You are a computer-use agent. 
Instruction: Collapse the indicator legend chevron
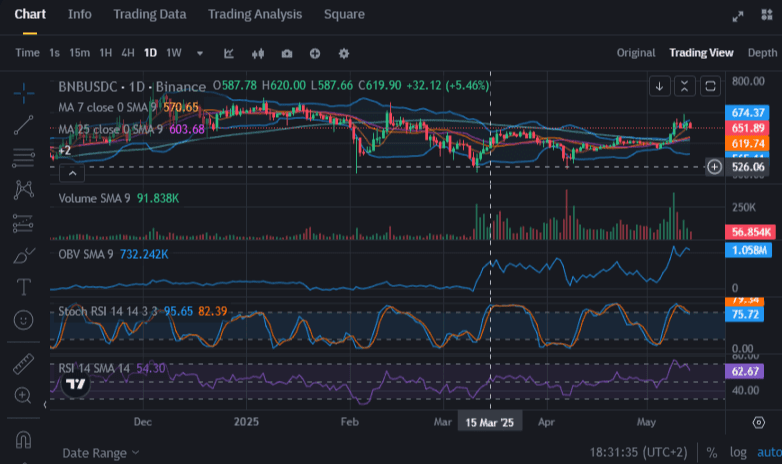72,173
